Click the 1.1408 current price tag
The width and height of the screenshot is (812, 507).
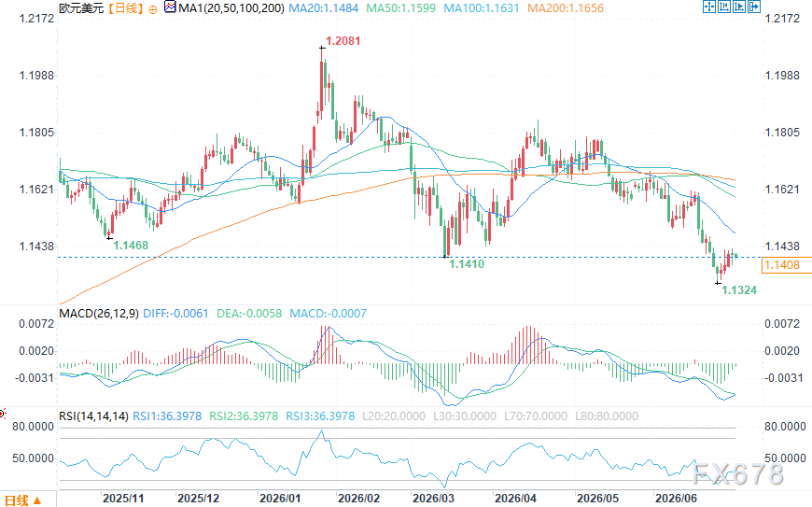pos(782,265)
